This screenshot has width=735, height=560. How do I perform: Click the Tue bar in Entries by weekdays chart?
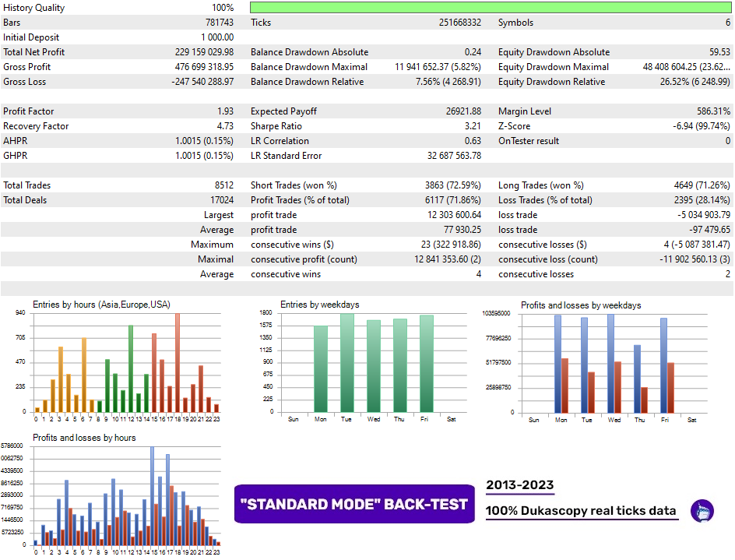click(x=347, y=363)
